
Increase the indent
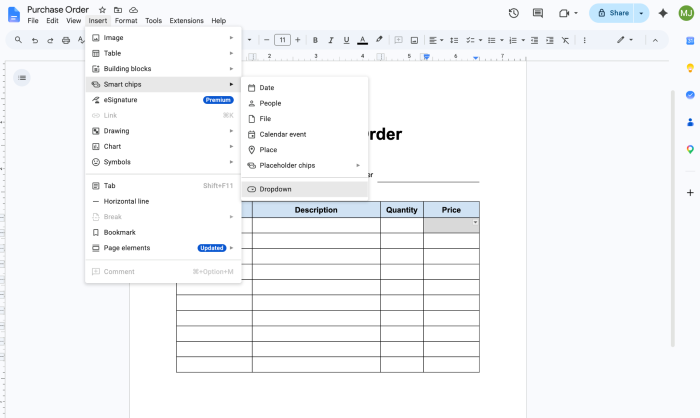(x=550, y=40)
